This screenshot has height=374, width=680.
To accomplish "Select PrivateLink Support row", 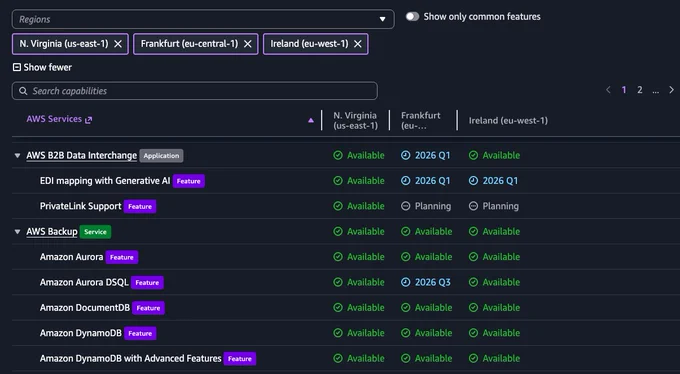I will pyautogui.click(x=346, y=206).
